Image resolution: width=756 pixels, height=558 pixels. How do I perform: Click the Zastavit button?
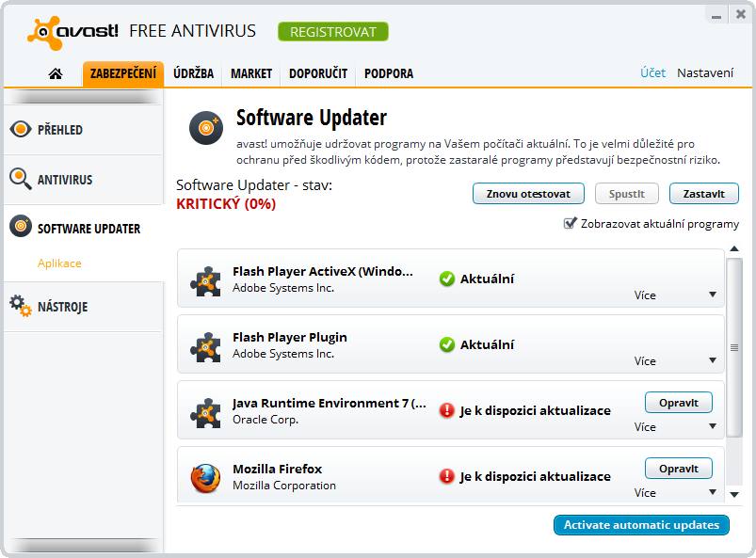[x=704, y=194]
